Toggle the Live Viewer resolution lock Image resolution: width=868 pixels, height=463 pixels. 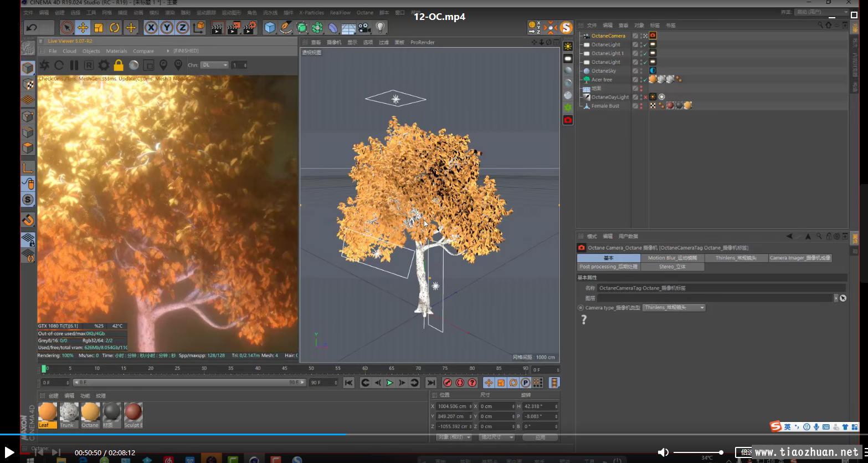click(x=119, y=65)
